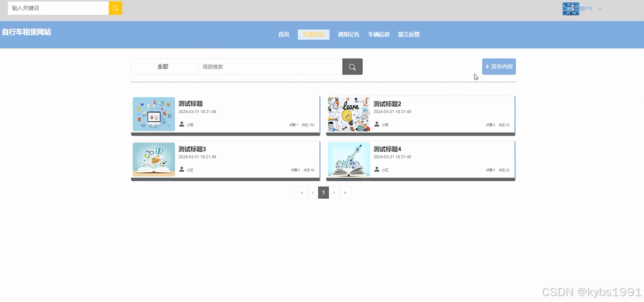Click 点击 150 count on 测试标题

click(x=308, y=125)
